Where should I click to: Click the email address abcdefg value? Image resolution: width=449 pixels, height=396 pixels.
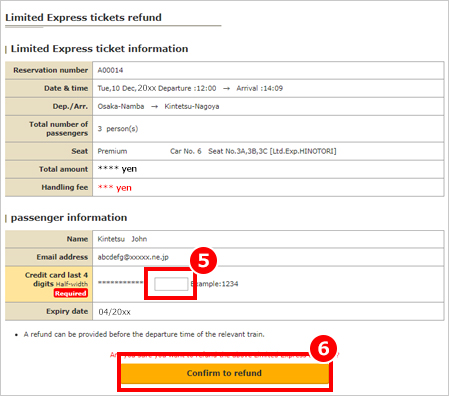[x=133, y=257]
